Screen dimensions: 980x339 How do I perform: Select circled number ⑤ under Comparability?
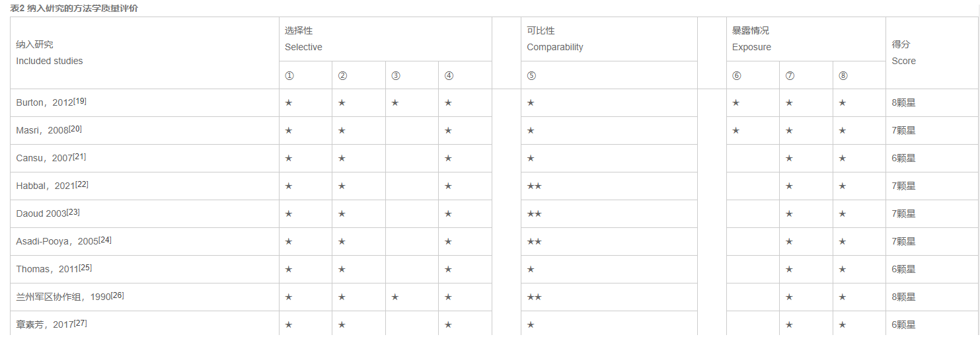pyautogui.click(x=531, y=75)
